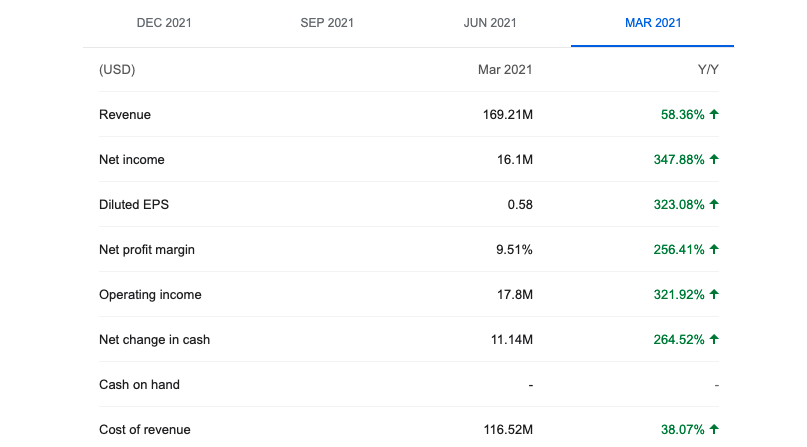Click the Operating income up arrow icon
Screen dimensions: 807x447
[x=714, y=294]
